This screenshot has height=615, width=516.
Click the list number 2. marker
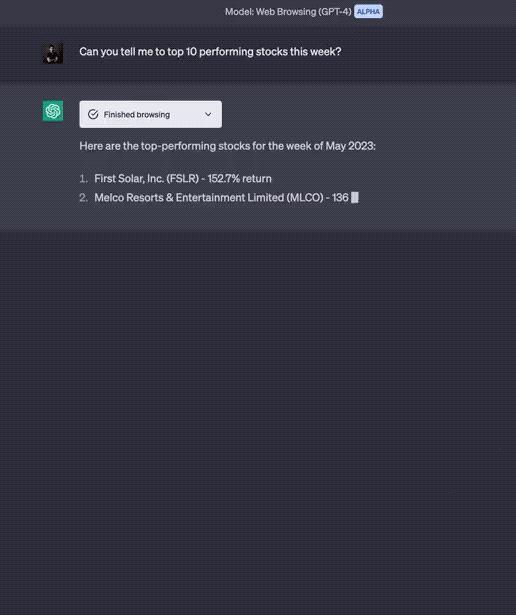coord(84,197)
